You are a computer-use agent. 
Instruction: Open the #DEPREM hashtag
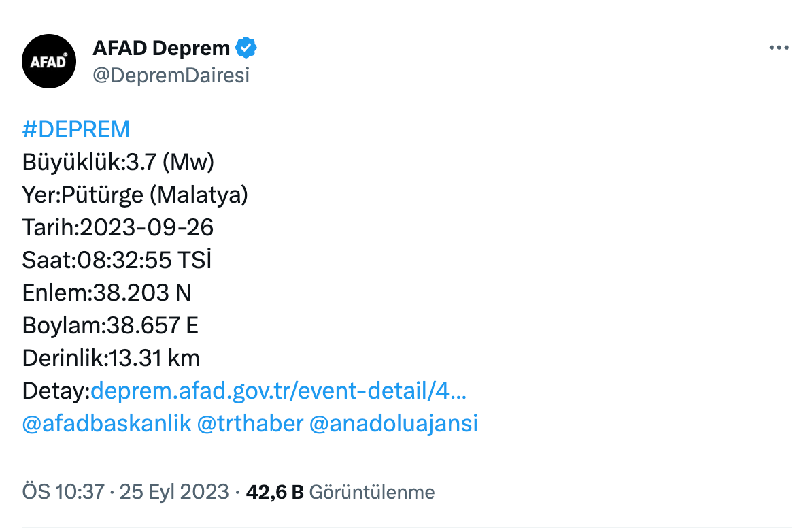[76, 129]
